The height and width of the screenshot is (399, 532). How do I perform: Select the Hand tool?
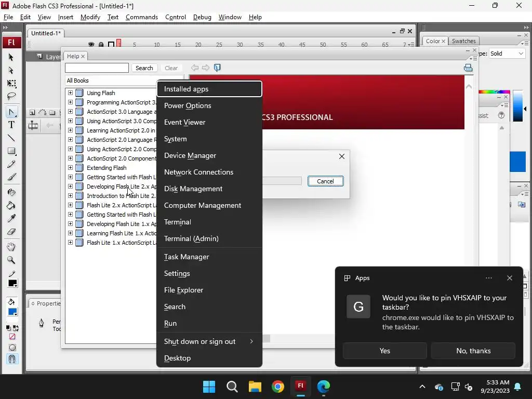tap(11, 247)
